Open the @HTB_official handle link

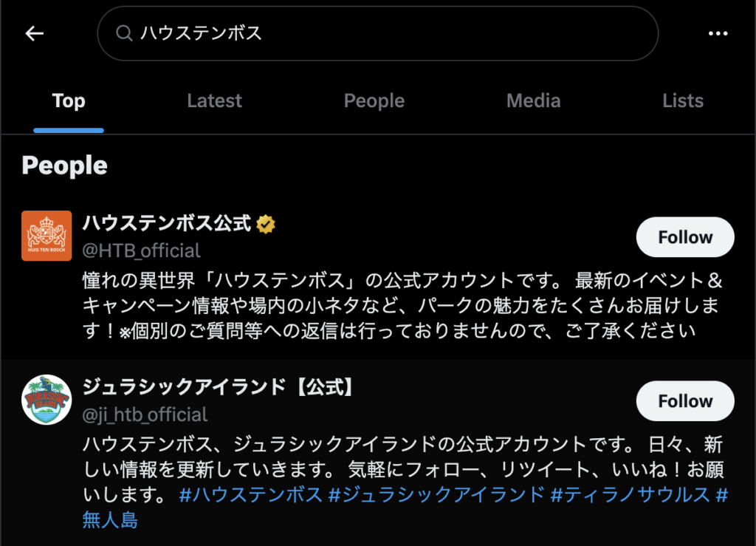click(x=141, y=250)
